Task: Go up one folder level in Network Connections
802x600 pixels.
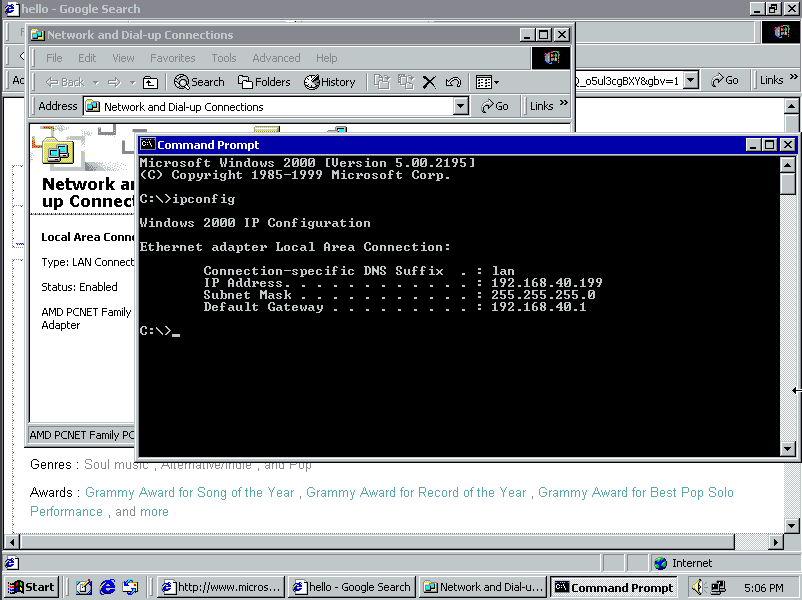Action: point(150,82)
